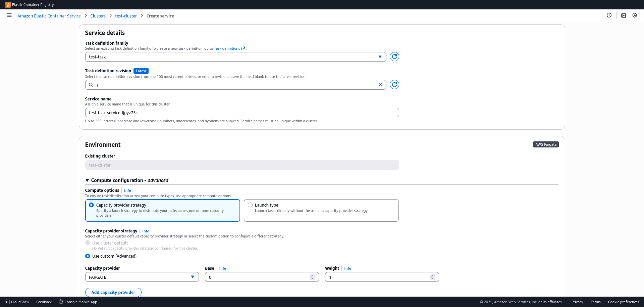Choose Use custom (Advanced) strategy
The image size is (644, 307).
pyautogui.click(x=87, y=256)
